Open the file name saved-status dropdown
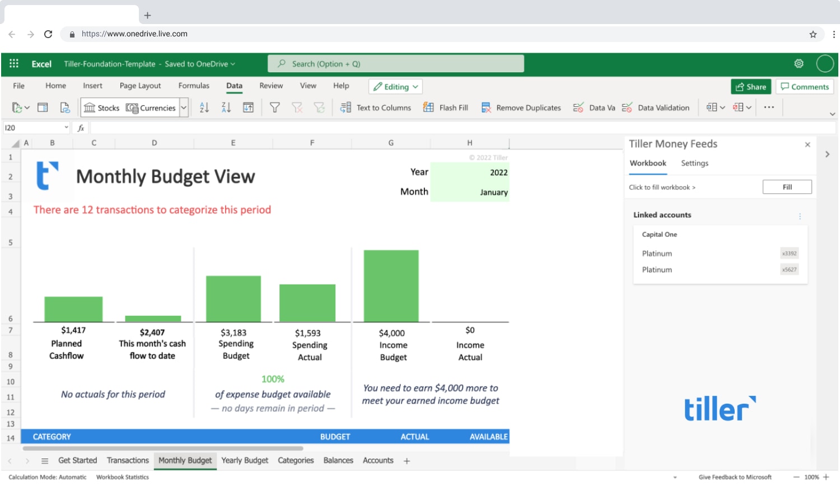This screenshot has width=840, height=504. tap(232, 64)
